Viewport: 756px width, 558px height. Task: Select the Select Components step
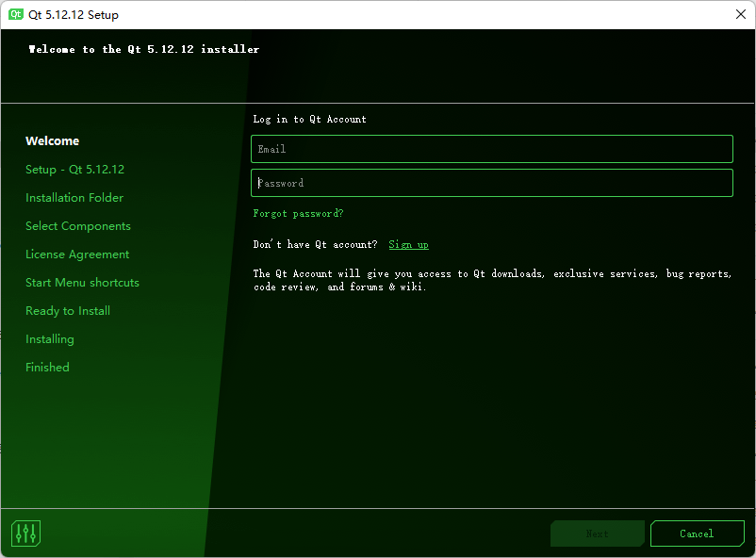click(x=77, y=225)
